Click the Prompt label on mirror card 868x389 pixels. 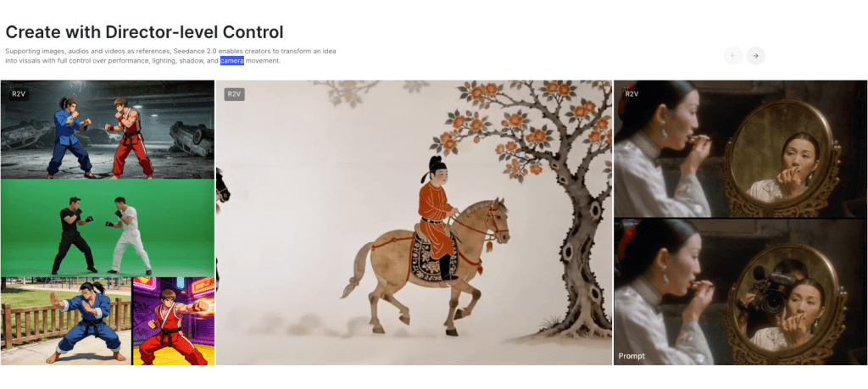[x=632, y=356]
